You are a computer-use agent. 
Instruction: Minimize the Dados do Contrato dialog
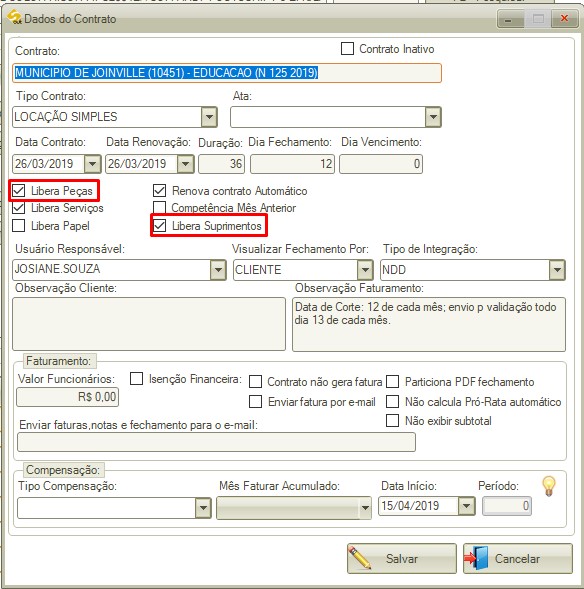coord(510,18)
